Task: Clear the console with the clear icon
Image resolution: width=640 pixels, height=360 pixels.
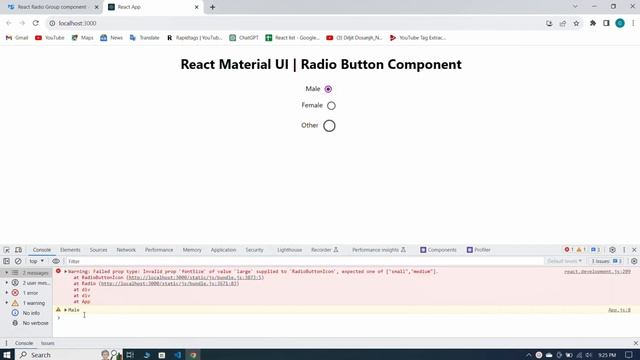Action: (18, 261)
